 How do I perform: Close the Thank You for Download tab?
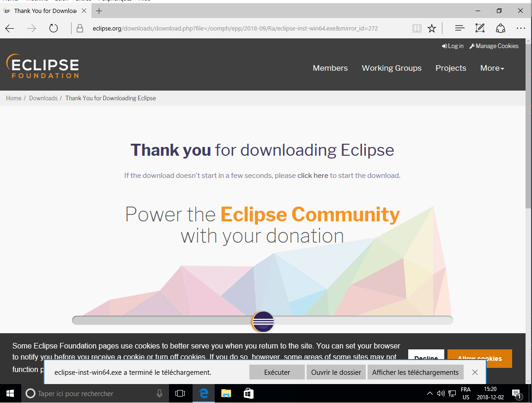coord(84,11)
